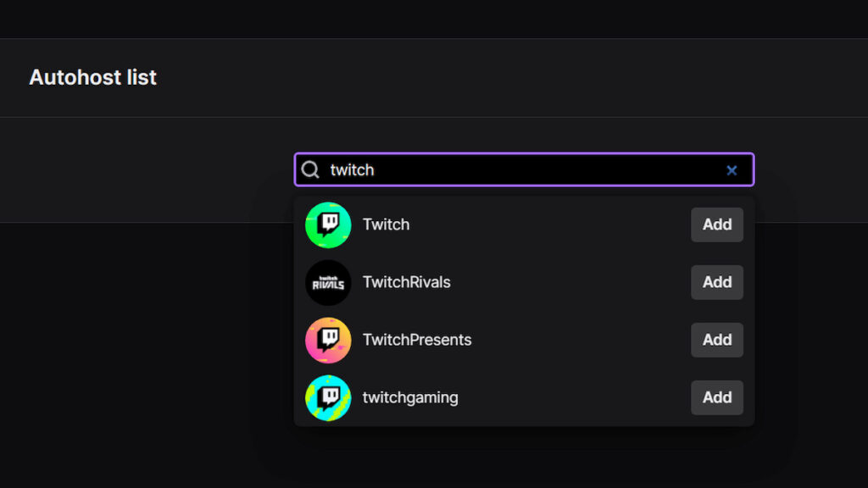
Task: Click the white glitch logo on twitchgaming avatar
Action: (327, 397)
